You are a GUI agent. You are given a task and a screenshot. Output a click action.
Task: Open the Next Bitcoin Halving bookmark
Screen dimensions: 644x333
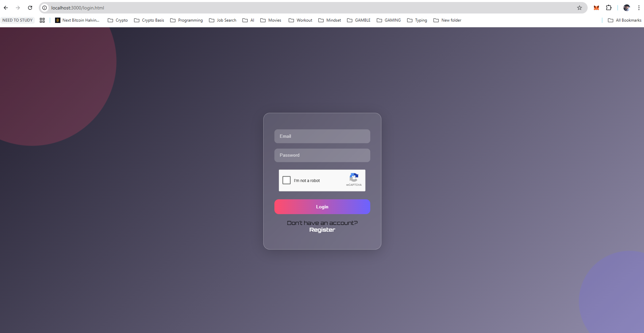[x=77, y=20]
